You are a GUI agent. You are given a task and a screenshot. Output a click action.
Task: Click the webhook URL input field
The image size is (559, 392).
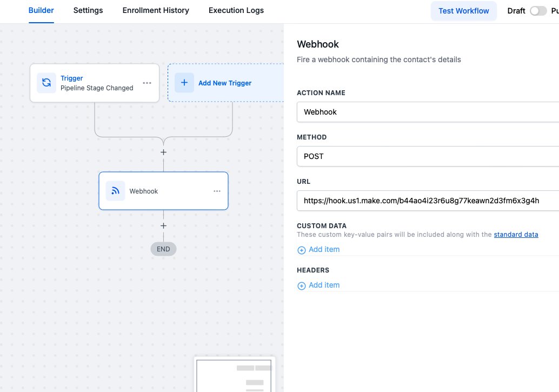click(427, 201)
